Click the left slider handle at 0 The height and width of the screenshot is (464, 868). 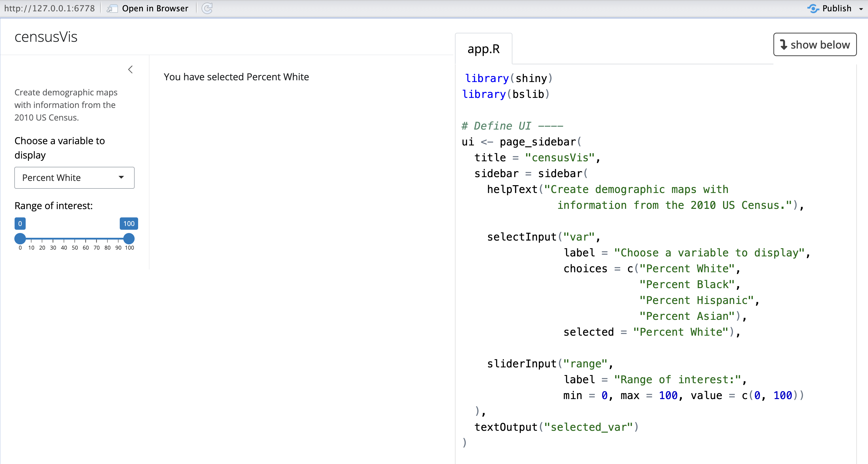click(20, 239)
